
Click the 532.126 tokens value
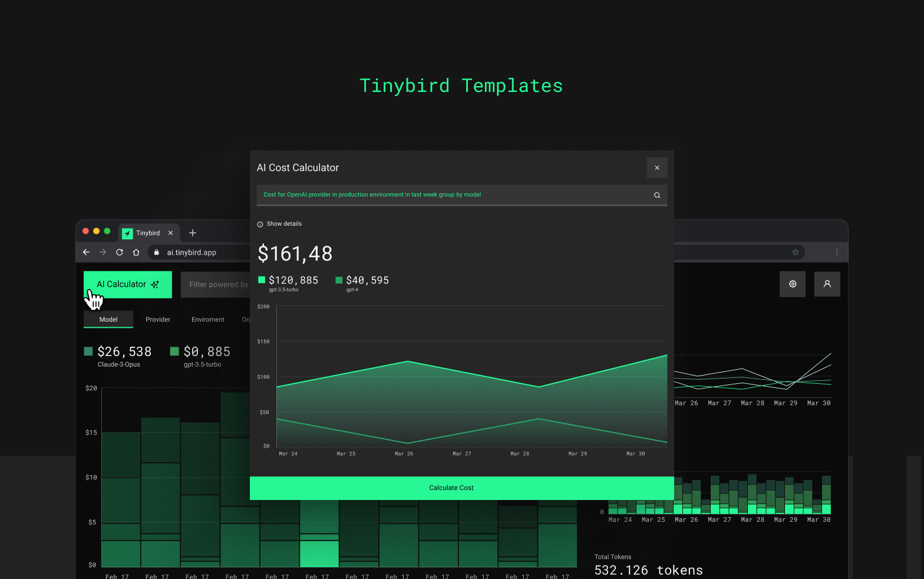tap(649, 570)
